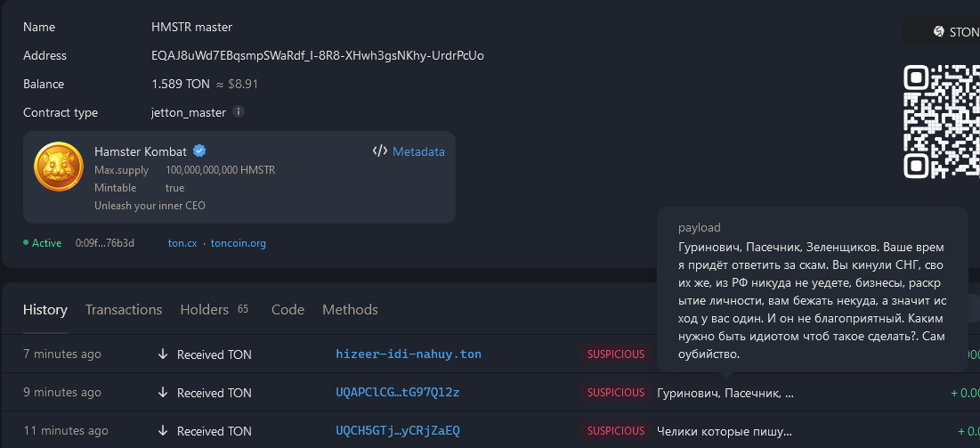Open the ton.cx link
Screen dimensions: 980x448
pos(182,243)
